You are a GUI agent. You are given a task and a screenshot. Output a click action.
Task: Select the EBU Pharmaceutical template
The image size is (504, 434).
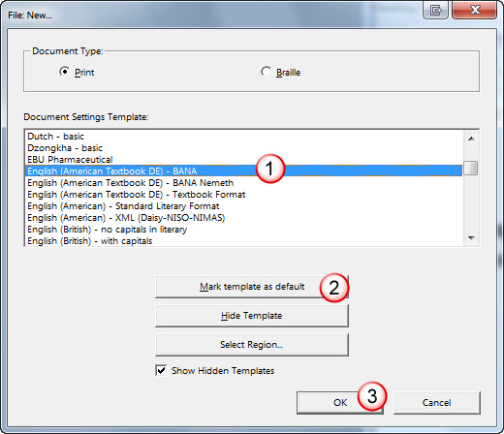tap(244, 160)
